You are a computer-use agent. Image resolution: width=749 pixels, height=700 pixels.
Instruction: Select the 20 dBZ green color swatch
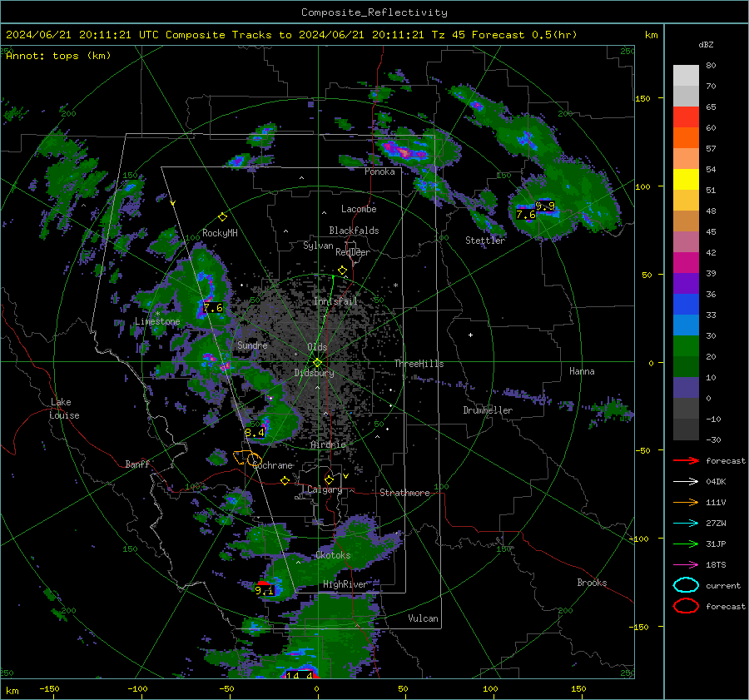coord(686,366)
